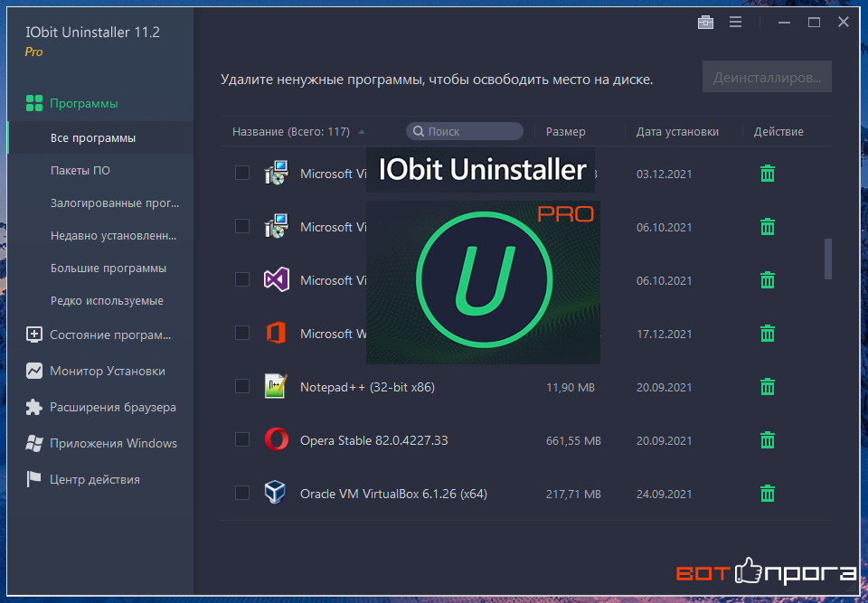
Task: Toggle the sort arrow next to Название
Action: (x=362, y=132)
